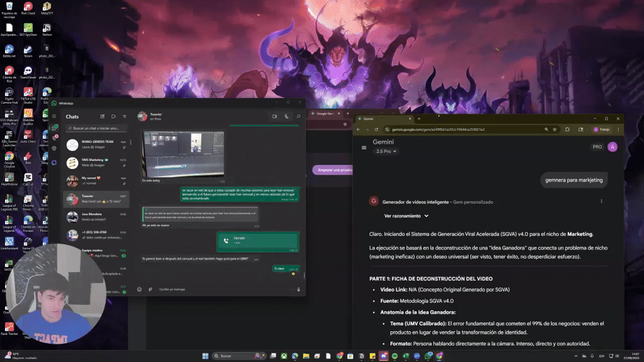Click the gemnera para markjeting prompt bubble
The width and height of the screenshot is (644, 362).
[x=574, y=180]
